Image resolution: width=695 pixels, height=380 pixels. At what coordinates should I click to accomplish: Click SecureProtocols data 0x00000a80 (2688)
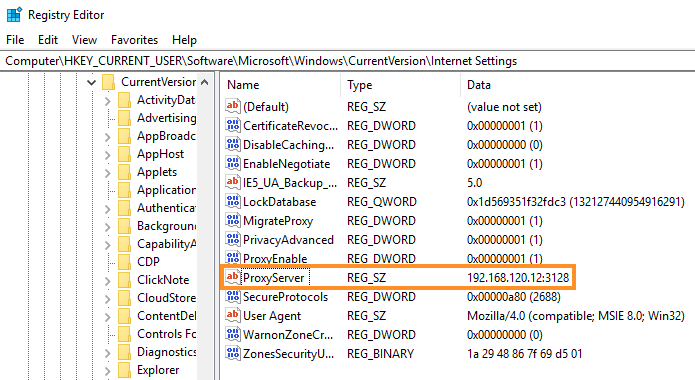(514, 297)
